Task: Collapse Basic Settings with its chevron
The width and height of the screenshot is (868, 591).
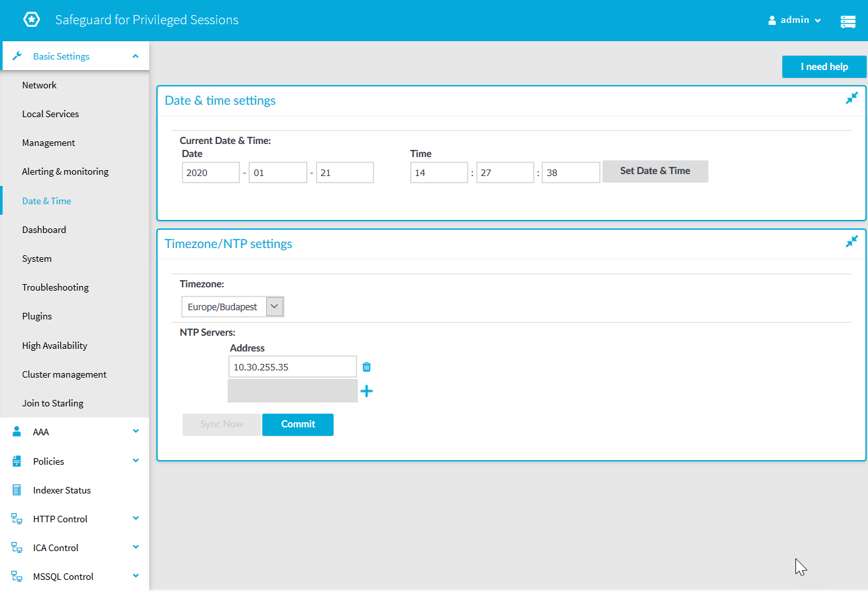Action: click(x=135, y=56)
